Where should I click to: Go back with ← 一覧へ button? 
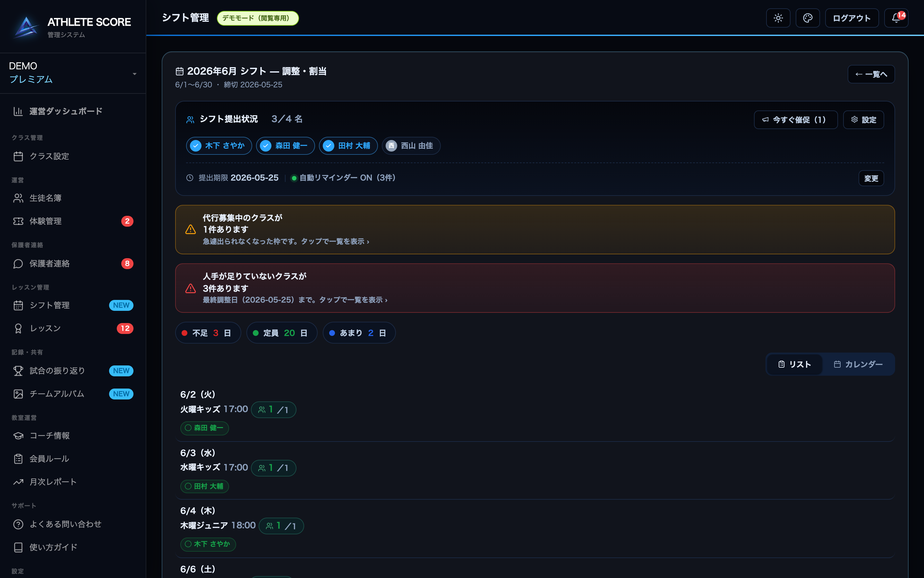871,74
